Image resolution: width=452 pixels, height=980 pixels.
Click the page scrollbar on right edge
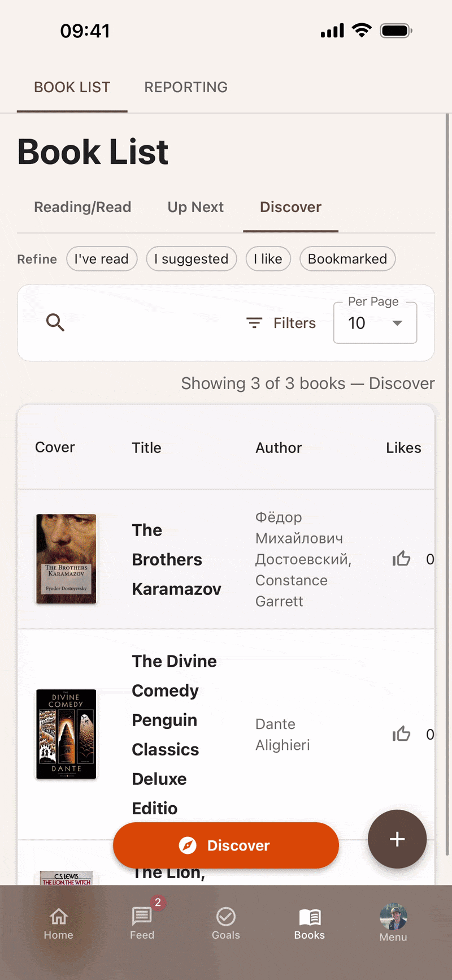click(447, 483)
